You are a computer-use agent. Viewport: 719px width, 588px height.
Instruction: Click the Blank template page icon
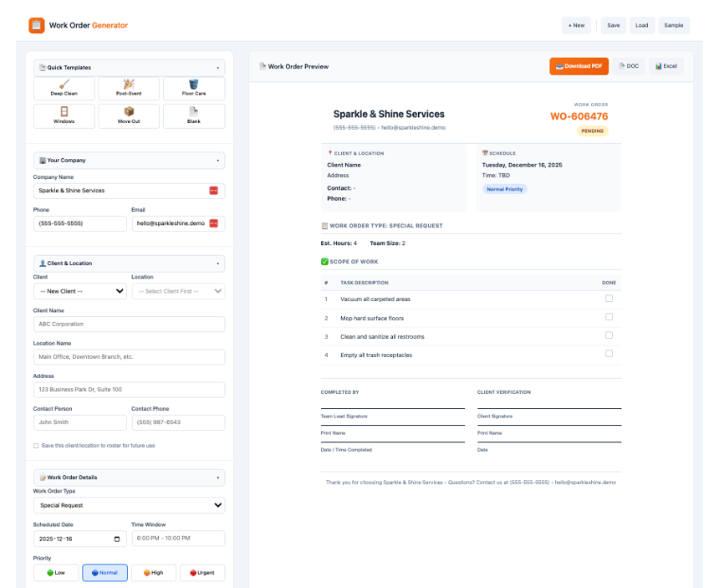click(x=193, y=111)
